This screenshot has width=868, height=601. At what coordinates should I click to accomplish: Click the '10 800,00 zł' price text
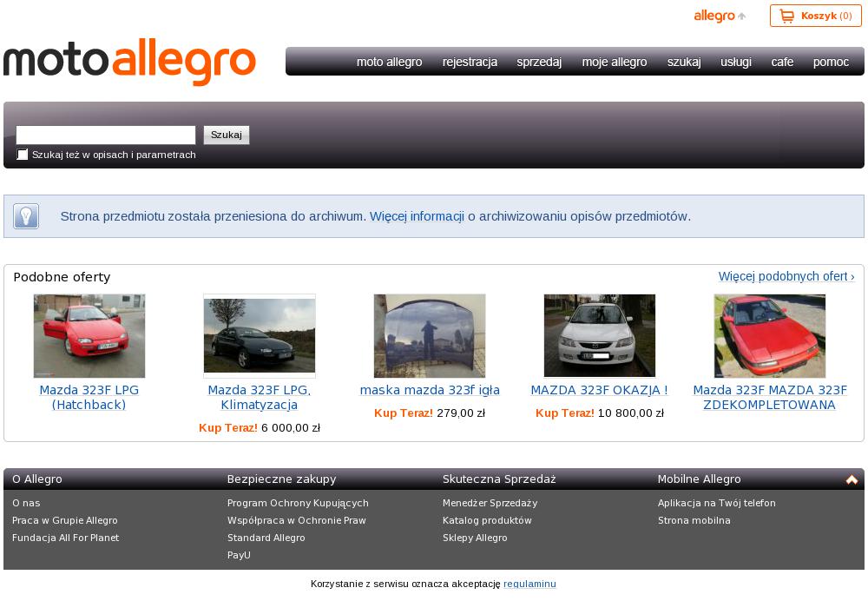point(630,413)
